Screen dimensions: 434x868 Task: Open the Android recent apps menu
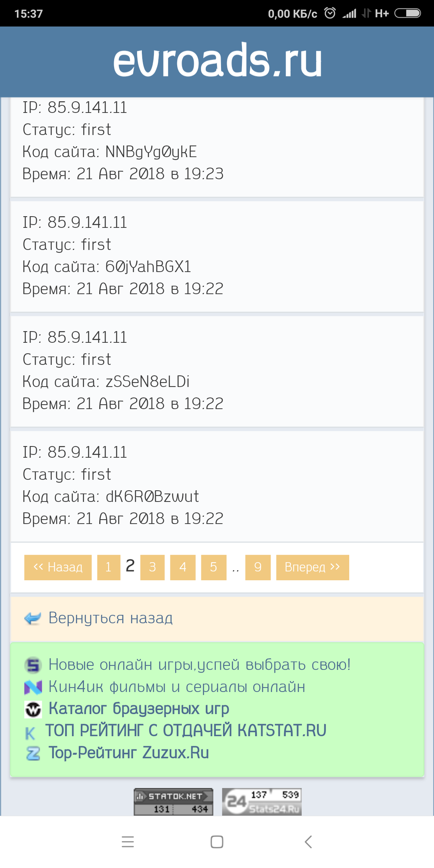coord(128,841)
